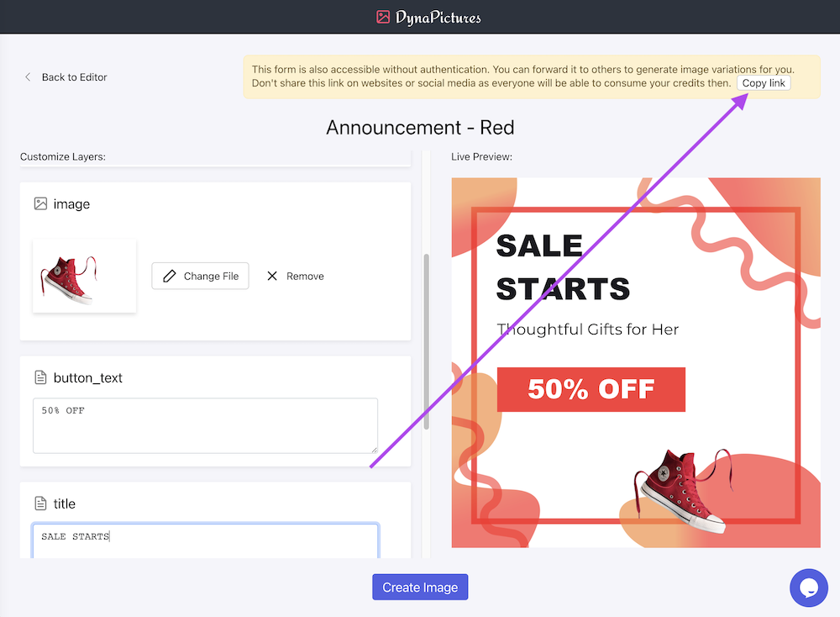Open the red sneaker image thumbnail
Image resolution: width=840 pixels, height=617 pixels.
[85, 276]
